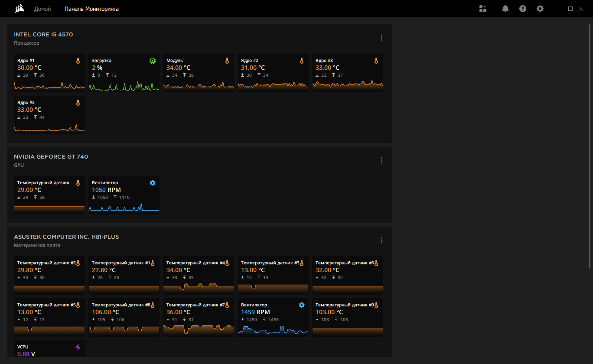
Task: Click fan icon on motherboard Вентилятор card
Action: click(x=302, y=305)
